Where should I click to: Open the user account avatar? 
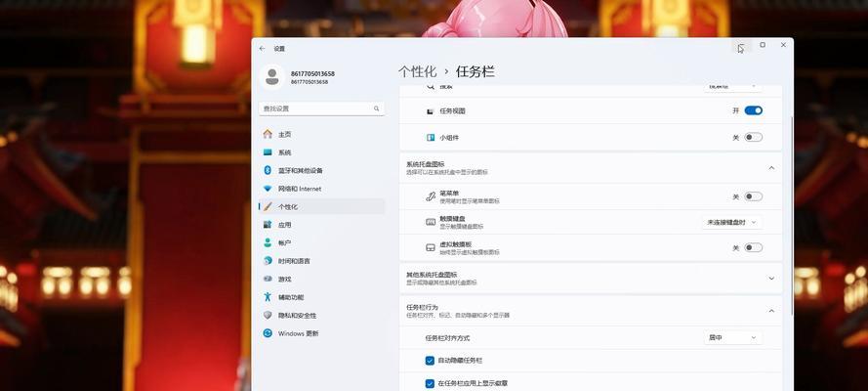coord(271,77)
